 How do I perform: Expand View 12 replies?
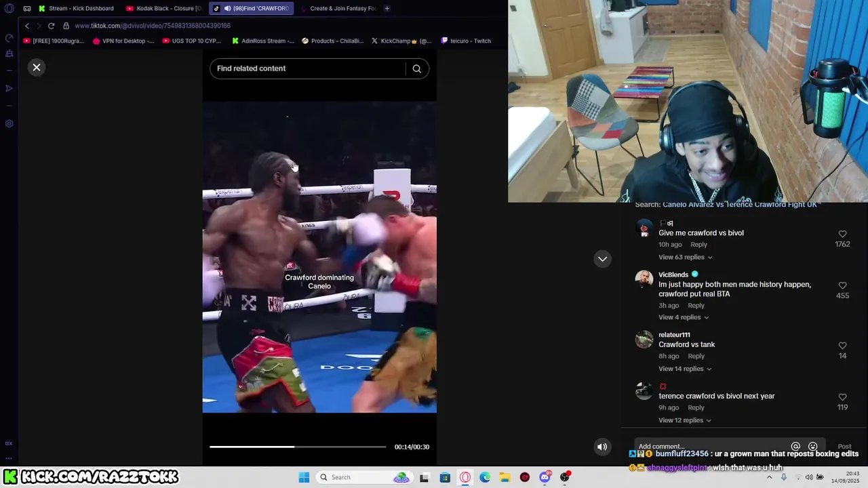[685, 420]
